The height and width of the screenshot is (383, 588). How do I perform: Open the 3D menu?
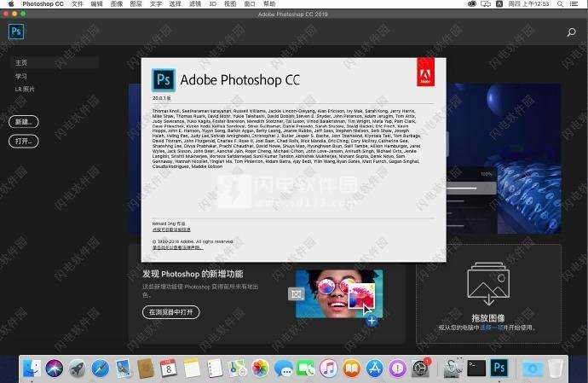click(x=213, y=3)
